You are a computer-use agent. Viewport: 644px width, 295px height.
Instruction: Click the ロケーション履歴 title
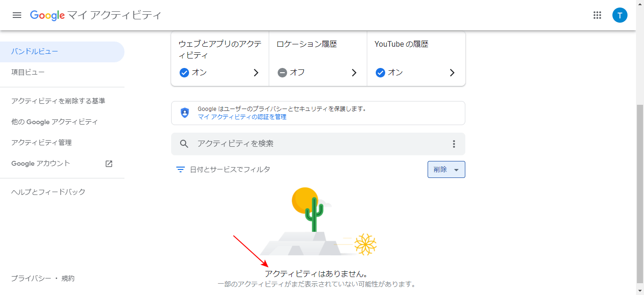click(x=307, y=44)
